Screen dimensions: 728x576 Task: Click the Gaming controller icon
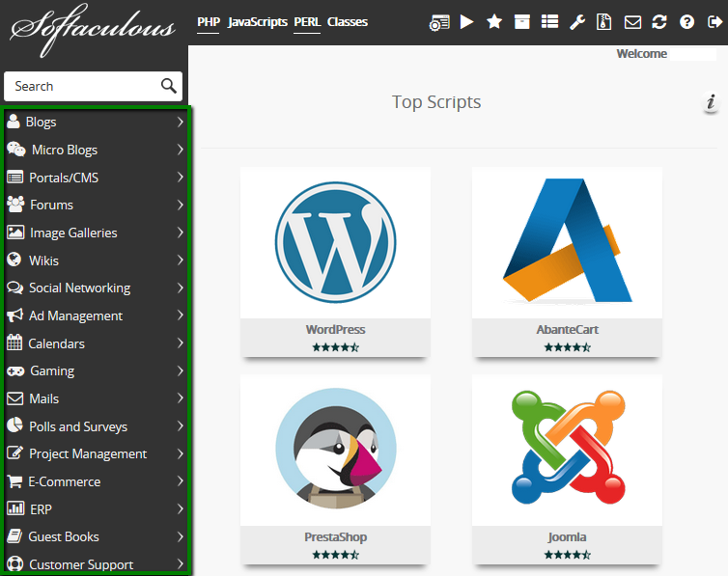point(15,371)
